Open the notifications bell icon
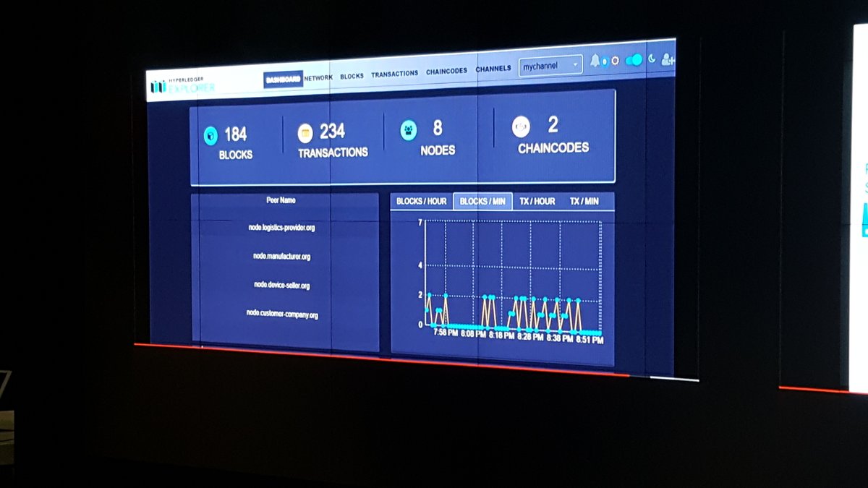 tap(595, 61)
